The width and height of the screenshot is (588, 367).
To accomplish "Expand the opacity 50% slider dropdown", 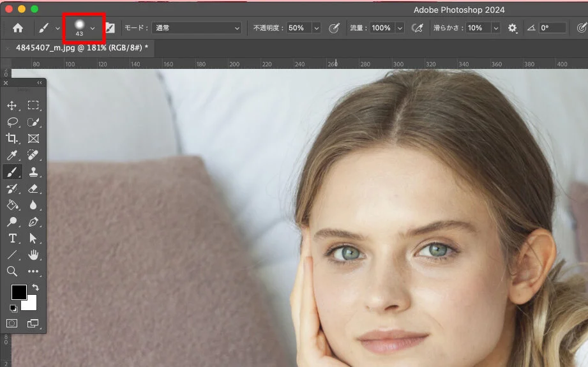I will 316,28.
